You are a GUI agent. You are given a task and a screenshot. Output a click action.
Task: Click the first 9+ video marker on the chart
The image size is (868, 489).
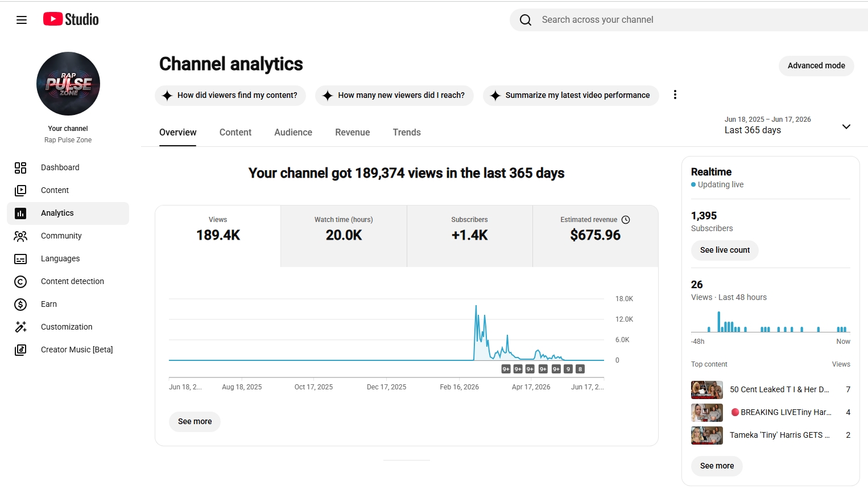click(506, 369)
